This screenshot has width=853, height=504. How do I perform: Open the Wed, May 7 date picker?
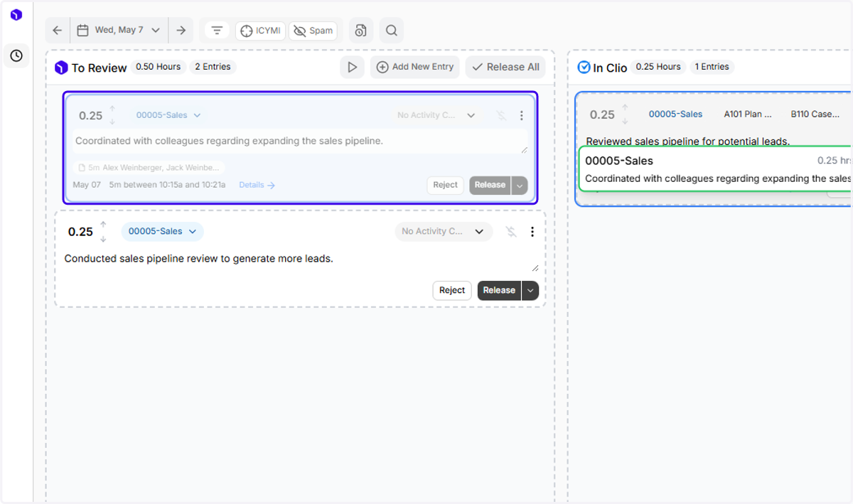point(119,31)
